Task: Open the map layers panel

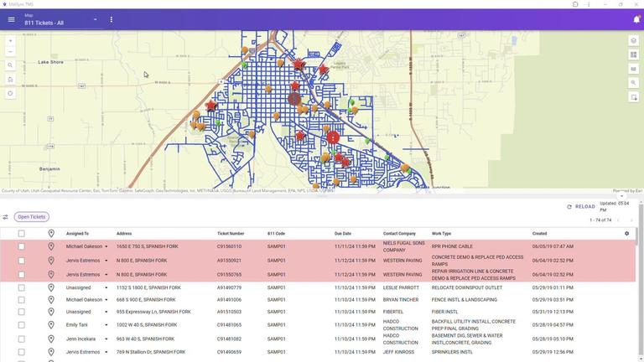Action: pyautogui.click(x=634, y=40)
